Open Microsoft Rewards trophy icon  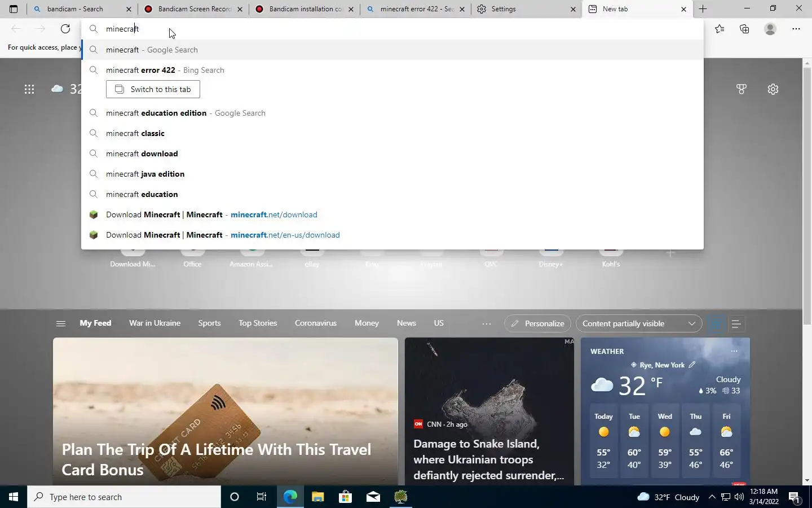742,89
